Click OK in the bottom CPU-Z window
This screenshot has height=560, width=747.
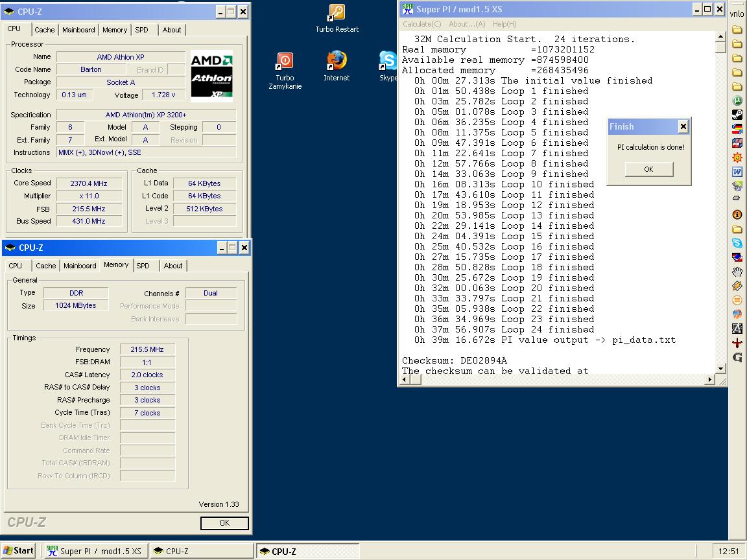pyautogui.click(x=224, y=523)
